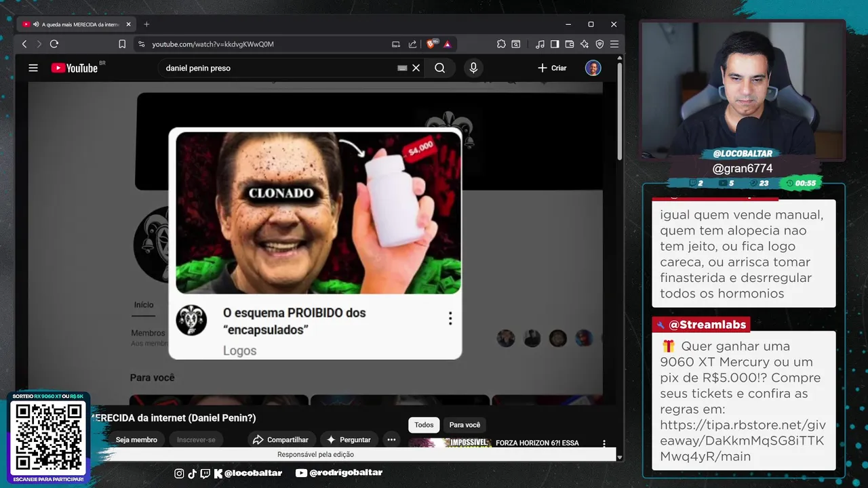
Task: Open the 'Logos' channel name link
Action: click(240, 351)
